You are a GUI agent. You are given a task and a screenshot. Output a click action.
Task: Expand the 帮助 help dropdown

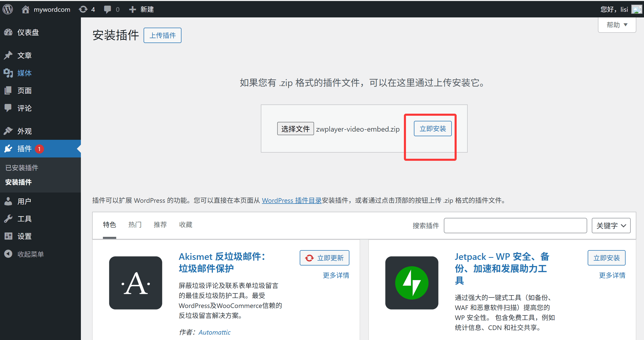(x=617, y=25)
